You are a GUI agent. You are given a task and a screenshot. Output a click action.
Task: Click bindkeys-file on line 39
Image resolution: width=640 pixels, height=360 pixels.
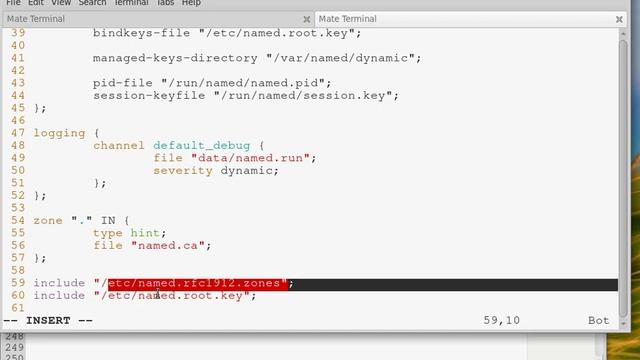(x=141, y=33)
